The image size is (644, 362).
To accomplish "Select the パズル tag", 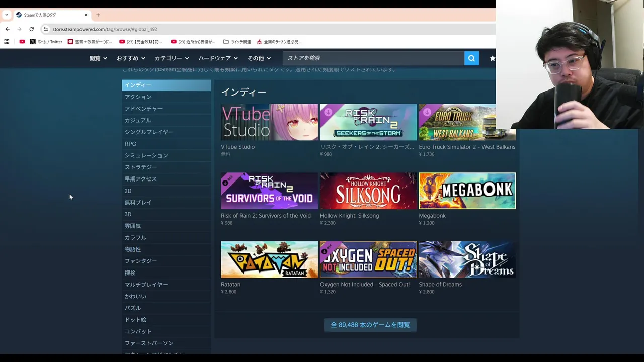I will pos(166,308).
